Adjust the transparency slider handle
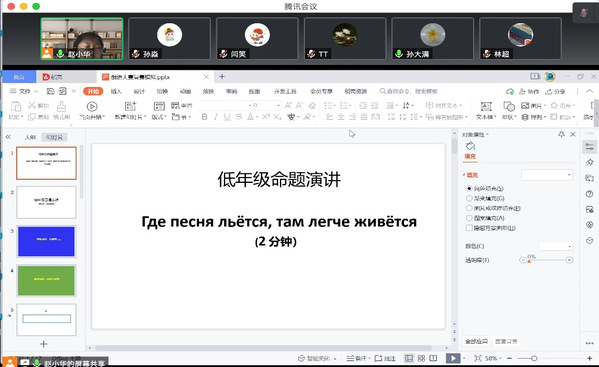Viewport: 599px width, 367px height. 529,261
